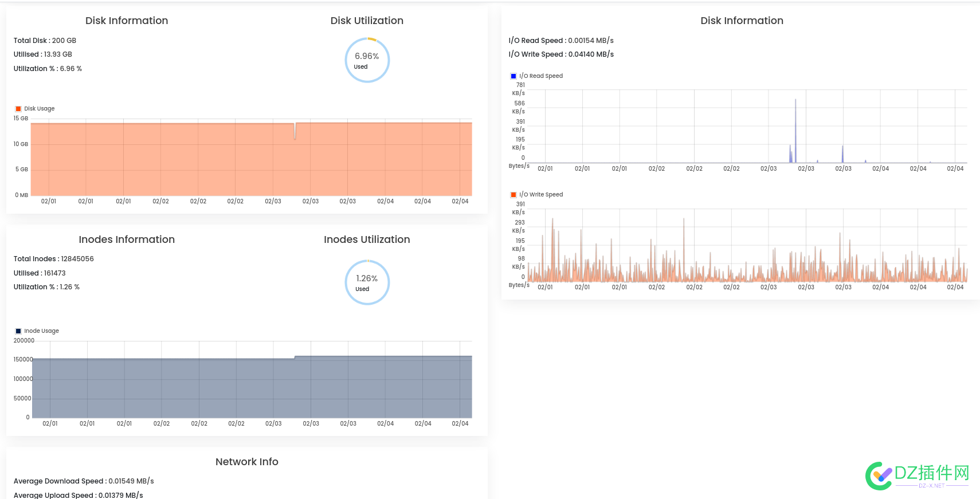Toggle the Inode Usage legend swatch
Viewport: 980px width, 499px height.
point(18,331)
